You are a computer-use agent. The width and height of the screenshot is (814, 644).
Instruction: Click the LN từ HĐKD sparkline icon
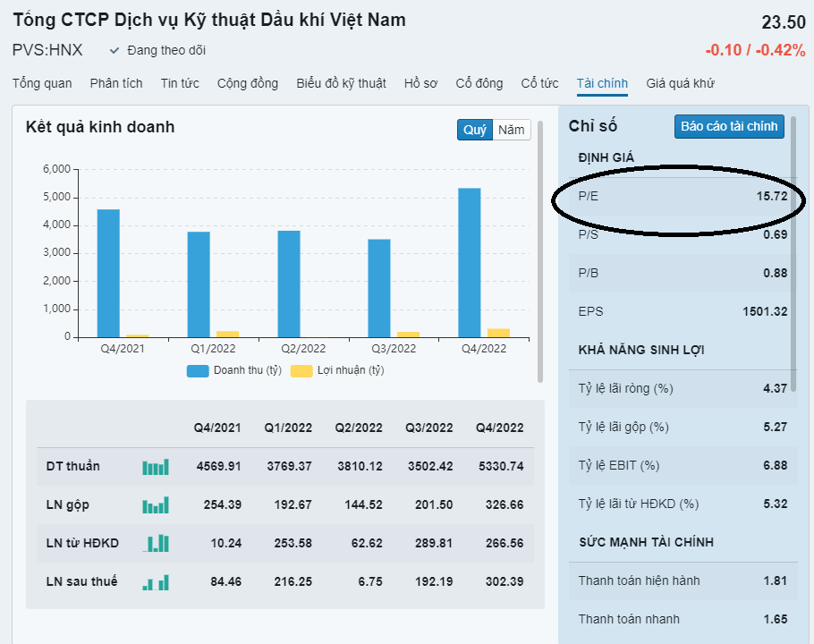click(155, 543)
